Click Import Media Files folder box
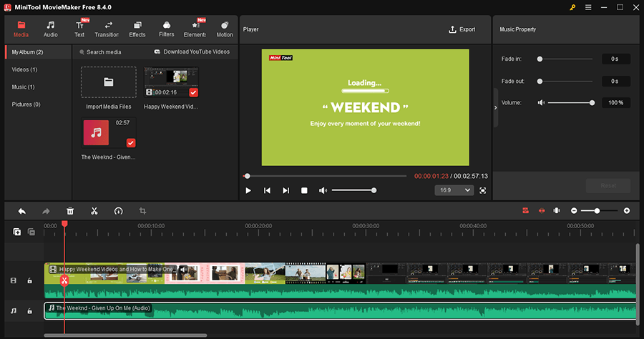 coord(109,82)
